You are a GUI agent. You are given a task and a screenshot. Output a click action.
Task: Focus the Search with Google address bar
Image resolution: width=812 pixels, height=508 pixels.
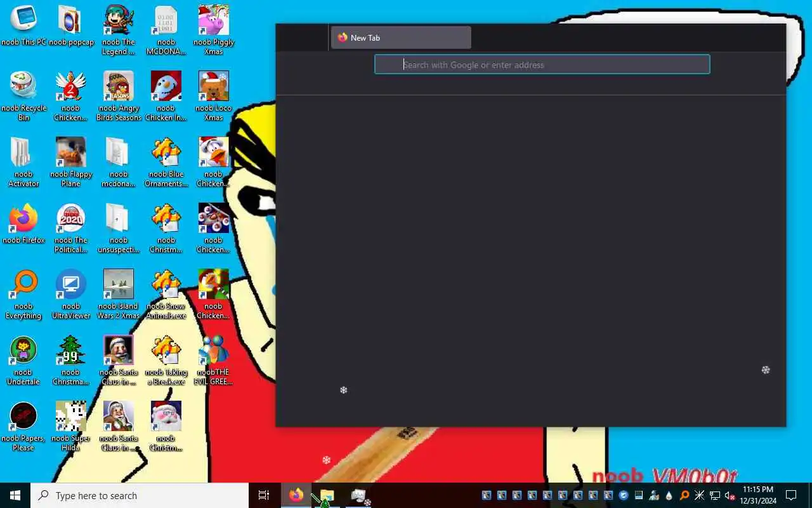point(542,64)
